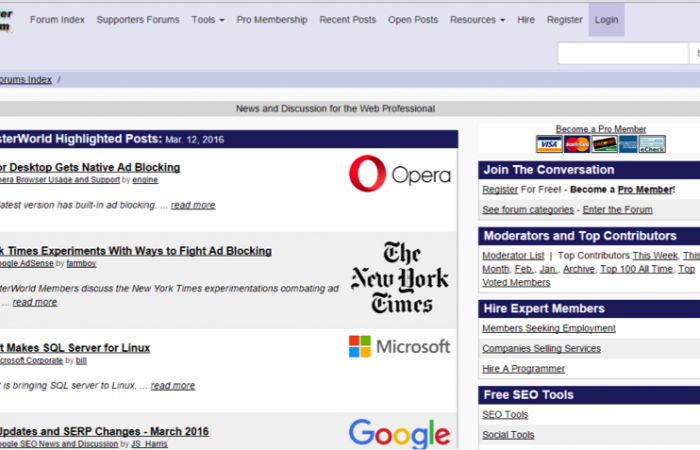View Top Contributors for Jan.

(x=548, y=269)
